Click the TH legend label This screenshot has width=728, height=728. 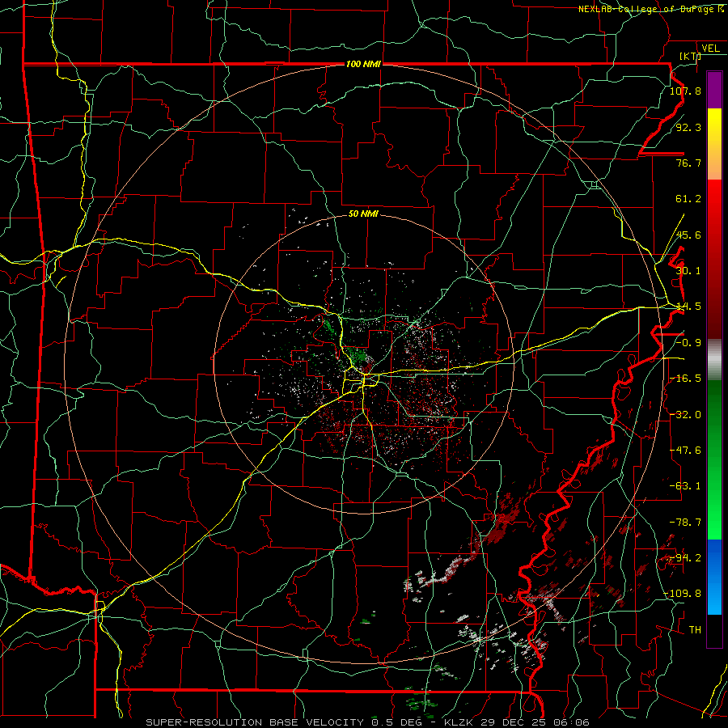tap(695, 630)
